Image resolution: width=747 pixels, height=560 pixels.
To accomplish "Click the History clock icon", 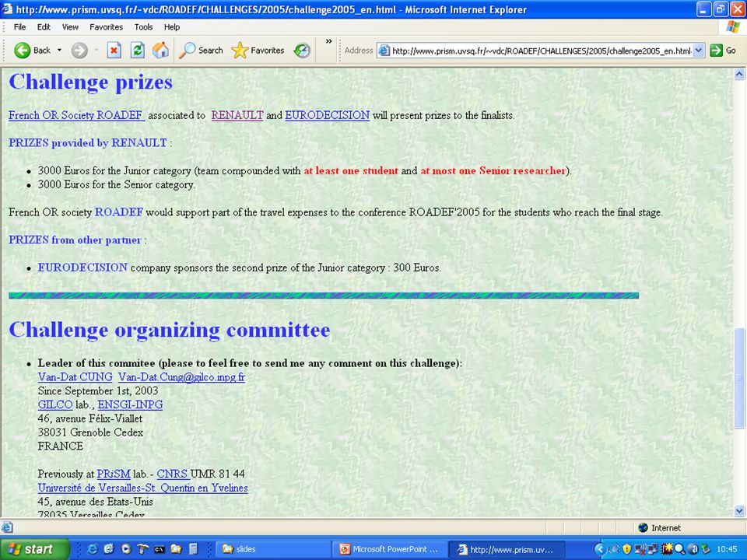I will [302, 50].
